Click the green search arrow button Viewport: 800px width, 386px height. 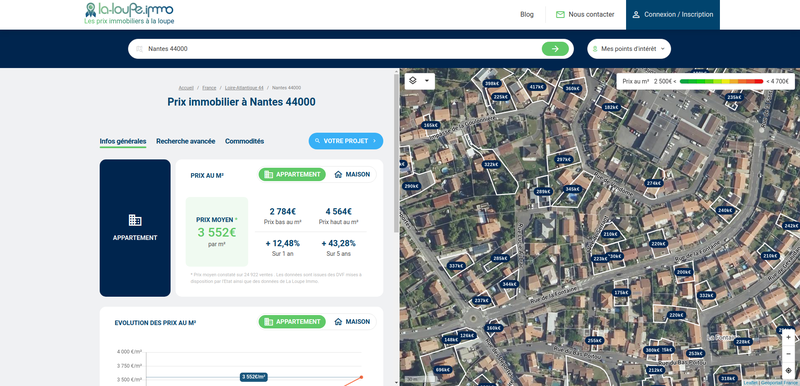555,49
